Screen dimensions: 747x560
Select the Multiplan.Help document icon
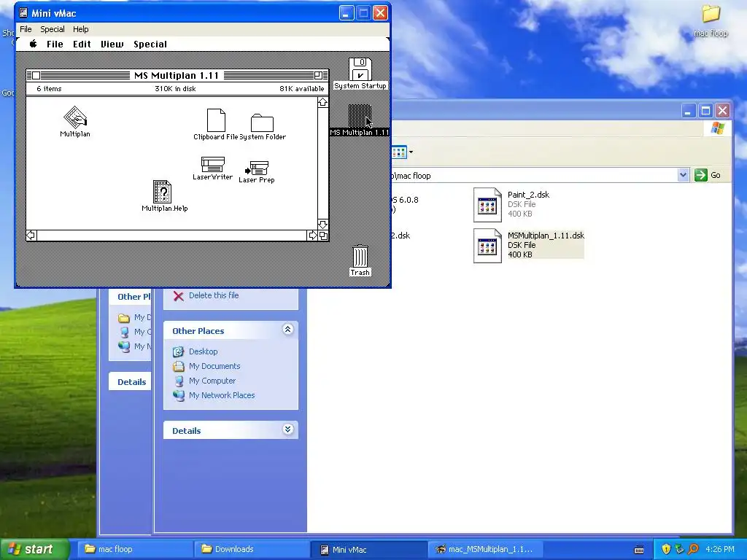162,192
